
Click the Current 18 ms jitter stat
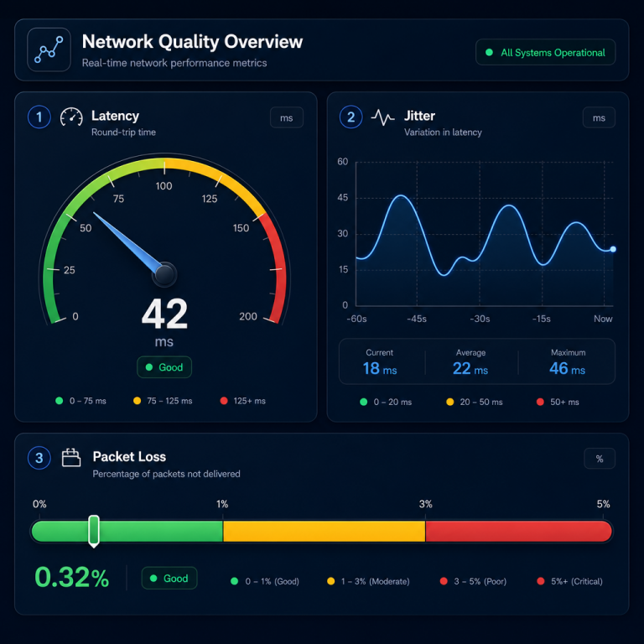coord(380,362)
